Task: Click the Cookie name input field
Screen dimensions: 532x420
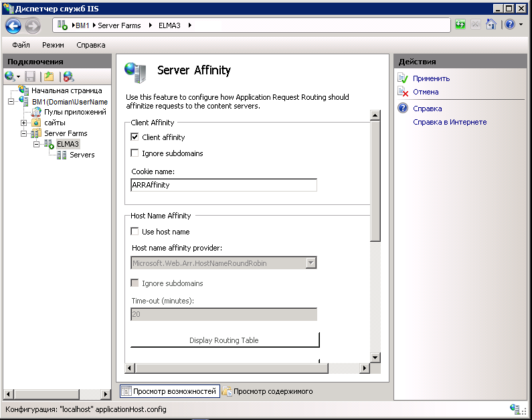Action: 224,186
